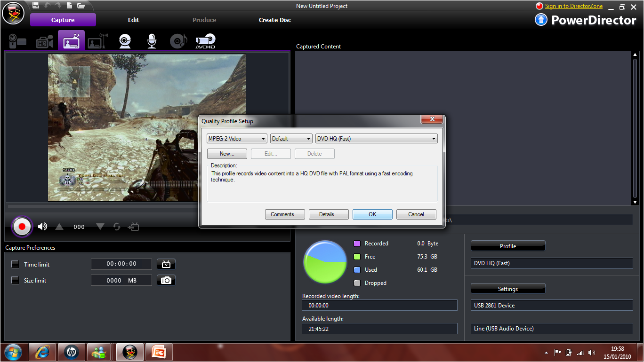This screenshot has height=362, width=644.
Task: Switch to the Create Disc tab
Action: 275,20
